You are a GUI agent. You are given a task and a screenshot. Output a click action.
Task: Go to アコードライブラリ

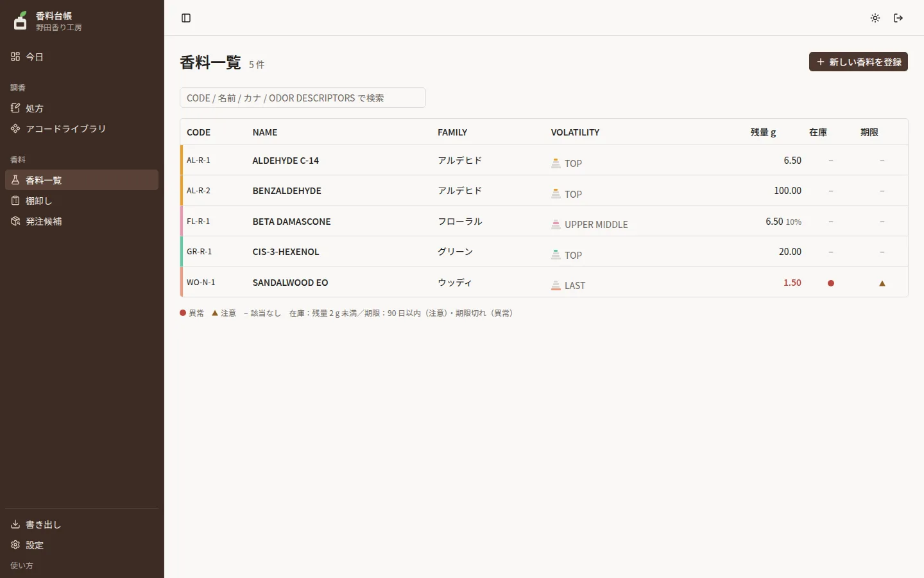(x=81, y=128)
